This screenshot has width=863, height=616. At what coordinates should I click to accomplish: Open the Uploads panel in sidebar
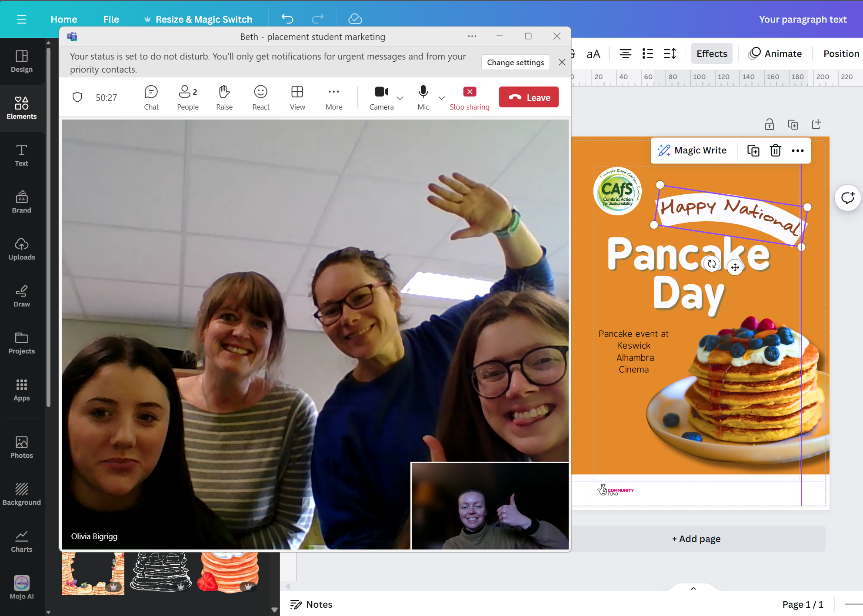pos(21,249)
